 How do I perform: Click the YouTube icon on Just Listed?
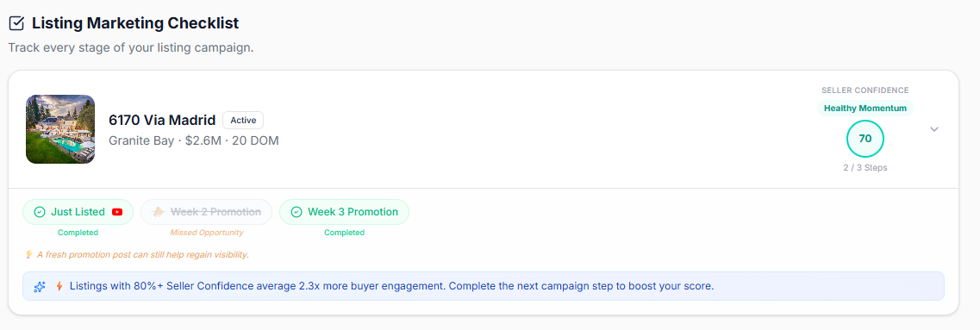(117, 212)
